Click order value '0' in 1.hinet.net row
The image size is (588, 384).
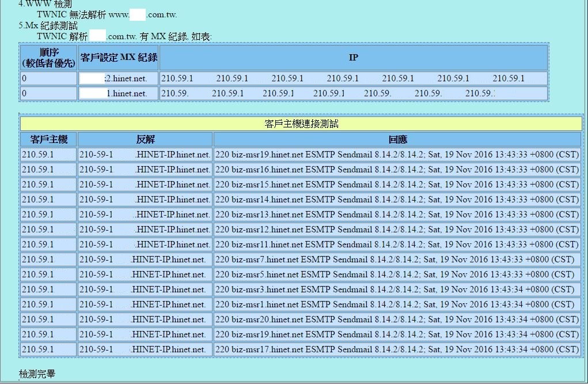click(x=49, y=93)
